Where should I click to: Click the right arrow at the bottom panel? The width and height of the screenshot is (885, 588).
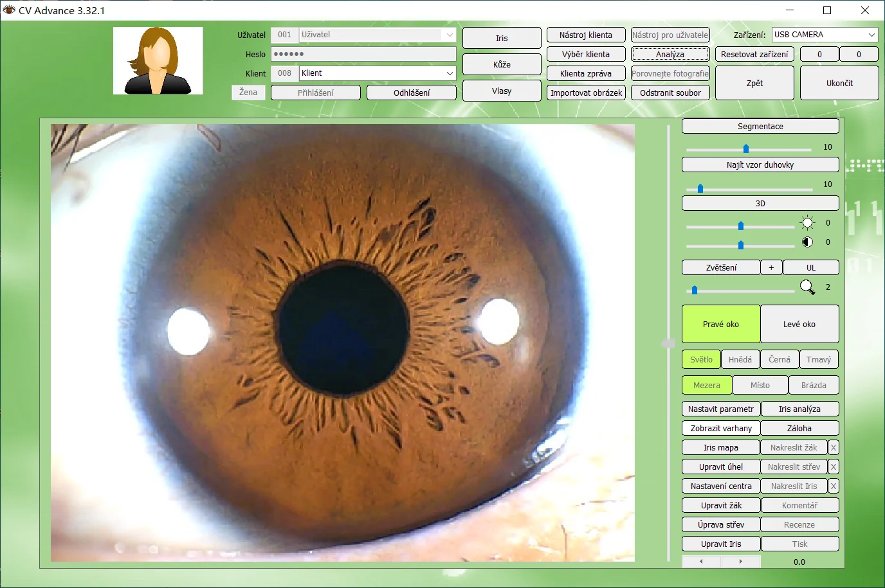742,560
